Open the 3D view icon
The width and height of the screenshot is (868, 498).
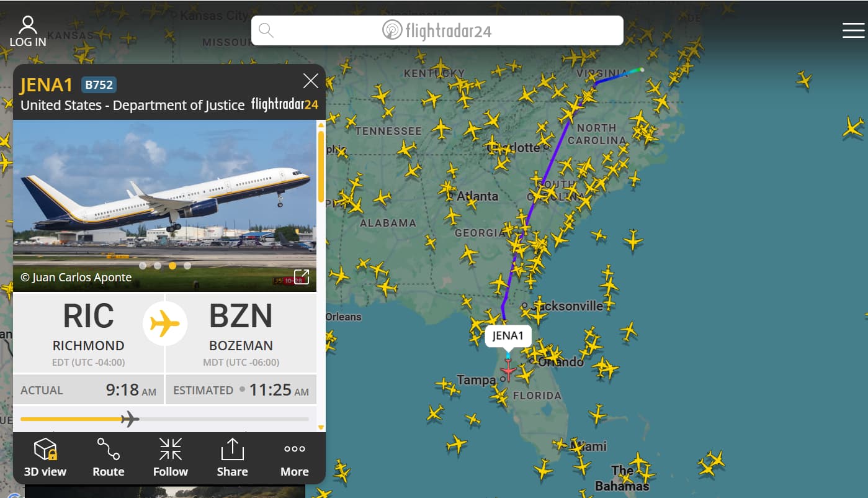(45, 449)
